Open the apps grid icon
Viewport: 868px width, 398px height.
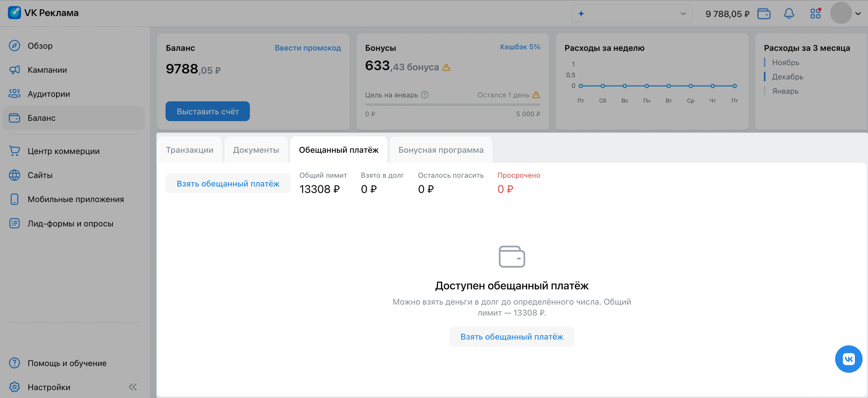pos(815,14)
